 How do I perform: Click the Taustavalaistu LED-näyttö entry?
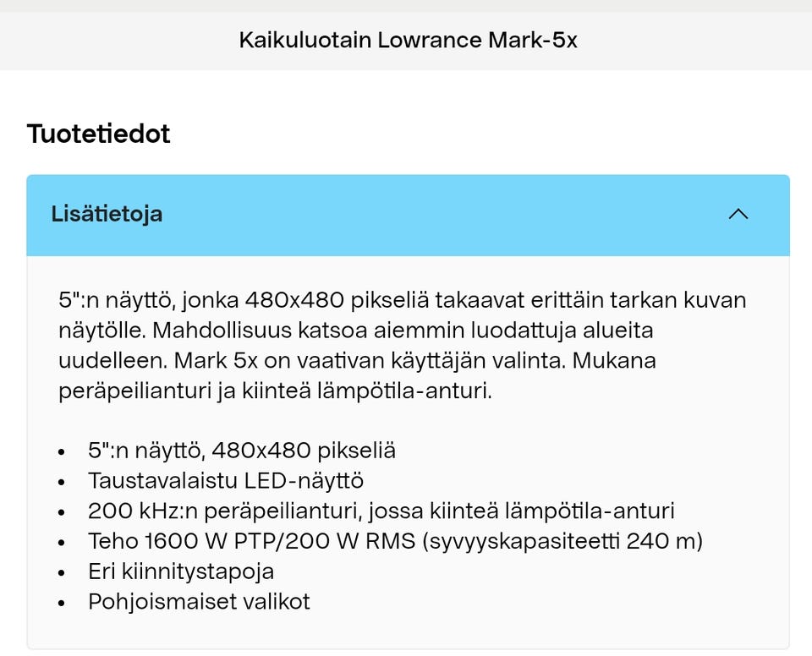click(x=226, y=480)
